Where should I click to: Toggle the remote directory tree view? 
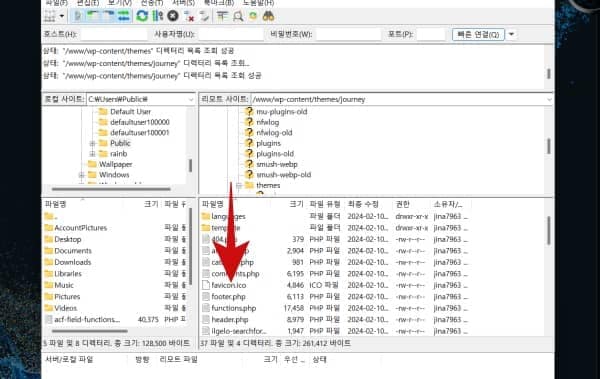[108, 16]
